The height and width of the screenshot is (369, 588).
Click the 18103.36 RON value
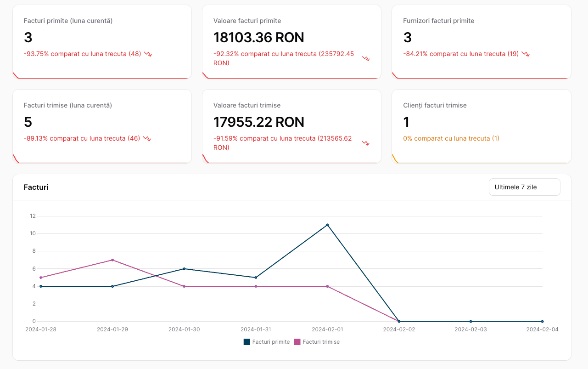[x=259, y=37]
